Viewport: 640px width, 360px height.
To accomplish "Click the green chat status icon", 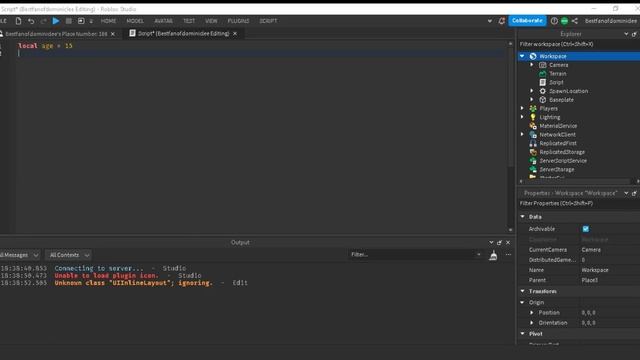I will coord(564,21).
